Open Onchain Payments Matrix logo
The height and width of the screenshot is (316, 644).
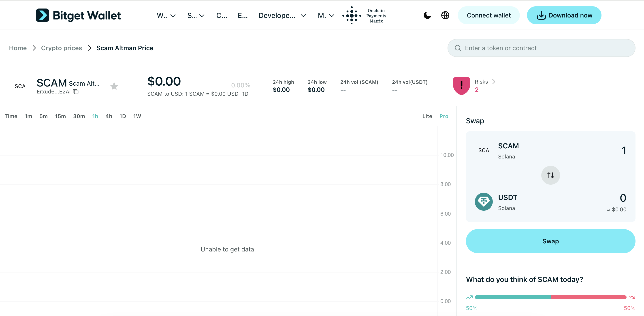pos(364,15)
